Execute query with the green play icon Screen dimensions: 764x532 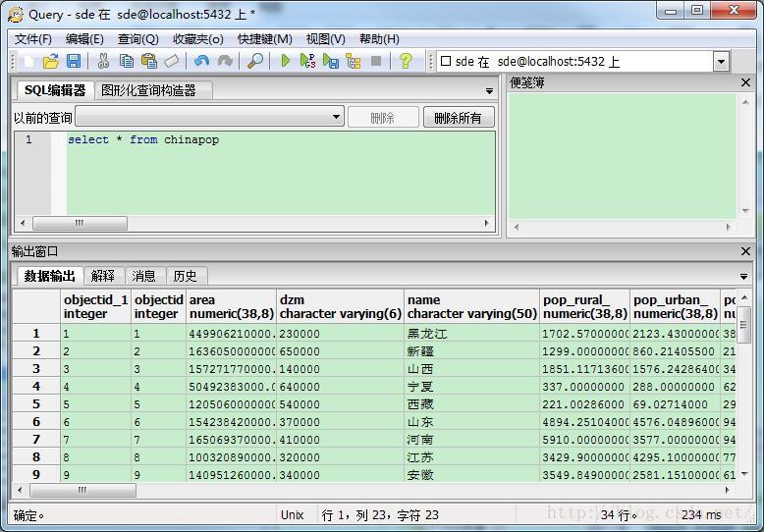coord(286,62)
